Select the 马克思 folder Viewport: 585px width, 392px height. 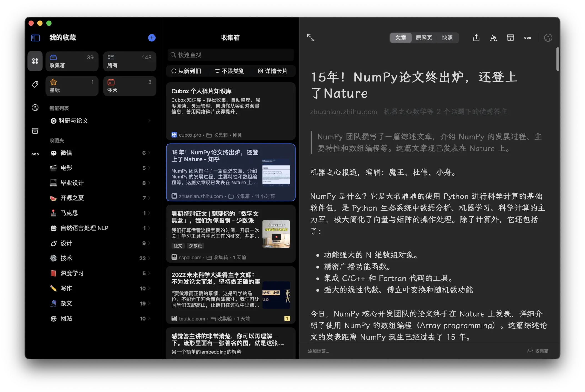101,213
